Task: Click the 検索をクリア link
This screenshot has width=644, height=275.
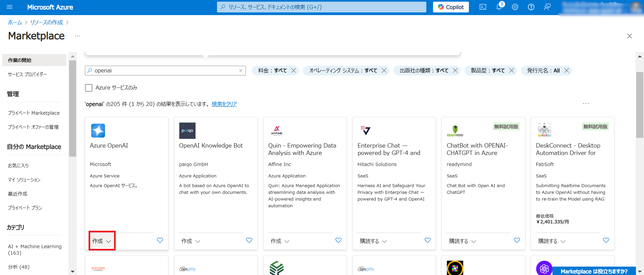Action: [x=224, y=104]
